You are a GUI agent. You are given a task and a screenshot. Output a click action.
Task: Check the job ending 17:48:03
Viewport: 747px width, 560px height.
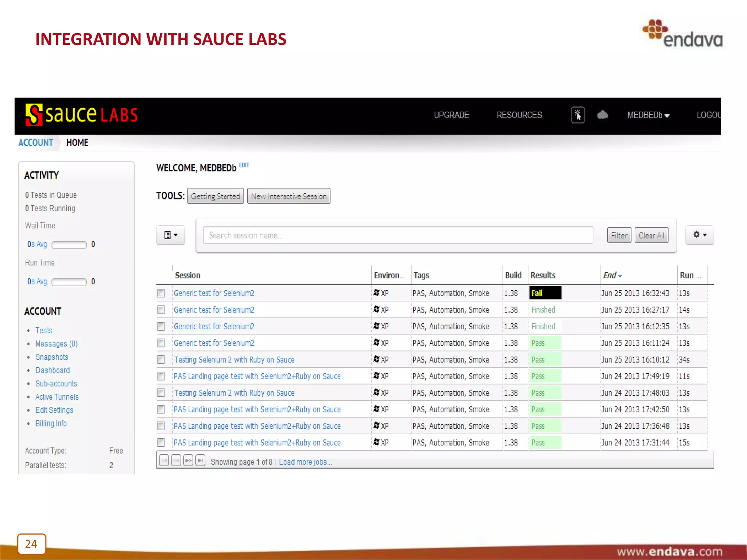pyautogui.click(x=161, y=393)
